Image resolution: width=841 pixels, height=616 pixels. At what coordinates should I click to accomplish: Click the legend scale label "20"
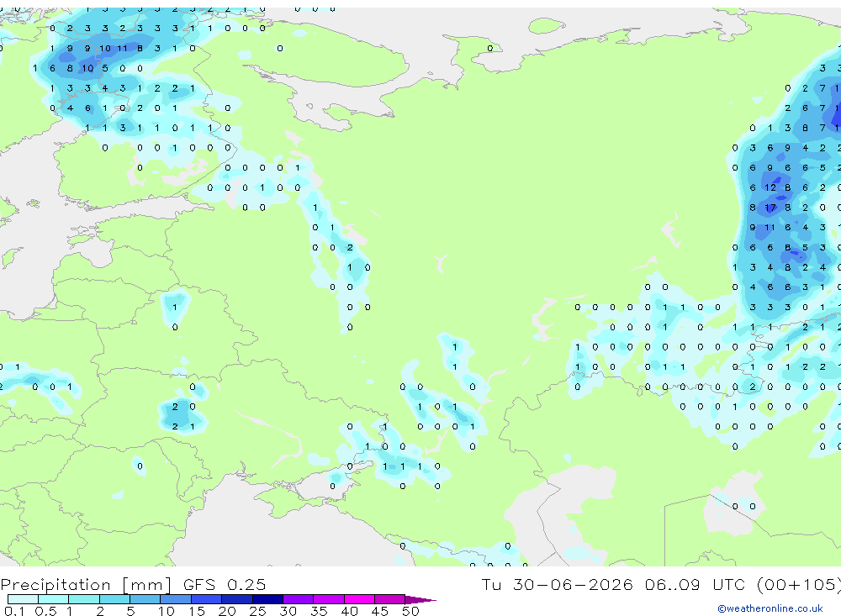227,611
